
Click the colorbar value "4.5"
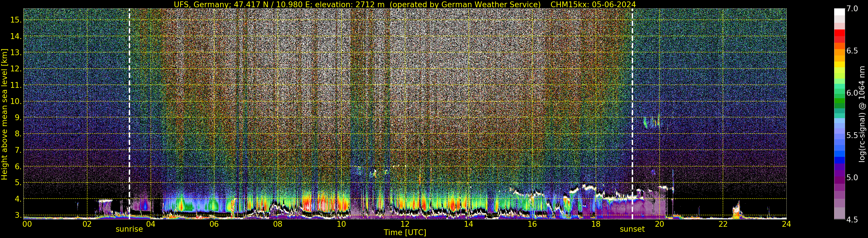pos(852,220)
